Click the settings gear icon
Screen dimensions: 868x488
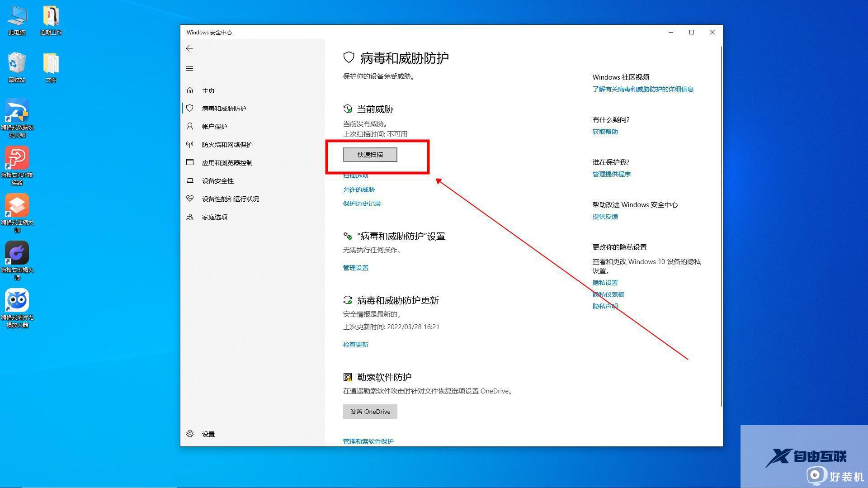tap(190, 434)
